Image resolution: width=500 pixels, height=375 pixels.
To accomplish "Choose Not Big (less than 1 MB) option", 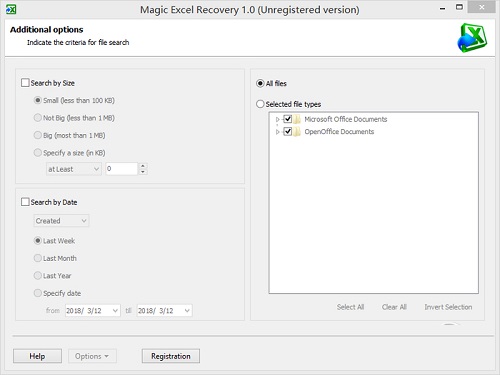I will pyautogui.click(x=38, y=118).
